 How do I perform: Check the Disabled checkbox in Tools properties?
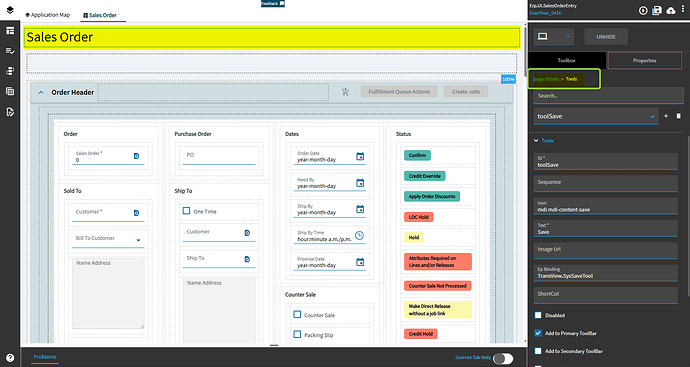coord(538,315)
